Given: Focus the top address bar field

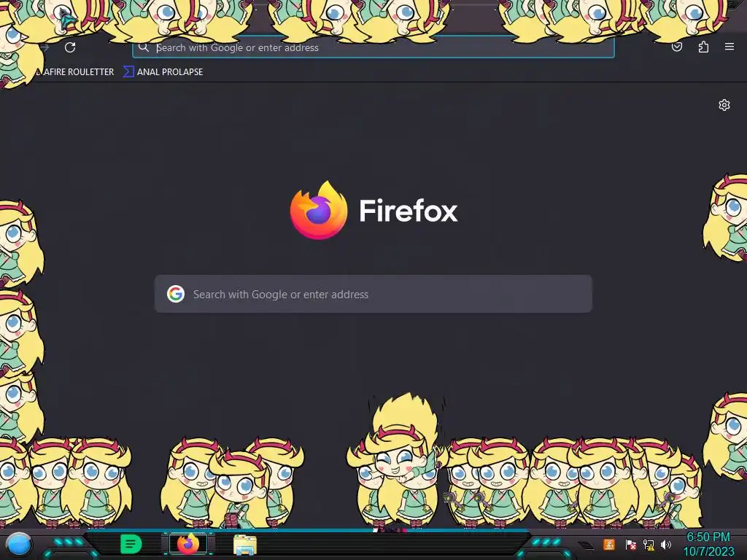Looking at the screenshot, I should coord(373,47).
